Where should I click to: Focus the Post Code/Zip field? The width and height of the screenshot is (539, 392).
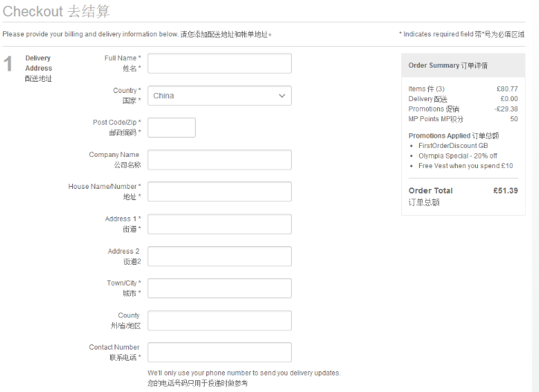click(x=171, y=127)
